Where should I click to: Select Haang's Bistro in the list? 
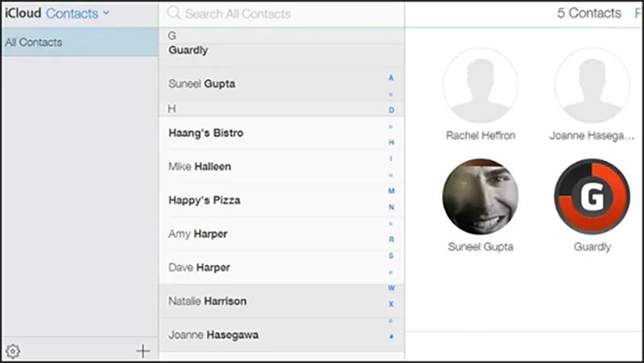(281, 133)
